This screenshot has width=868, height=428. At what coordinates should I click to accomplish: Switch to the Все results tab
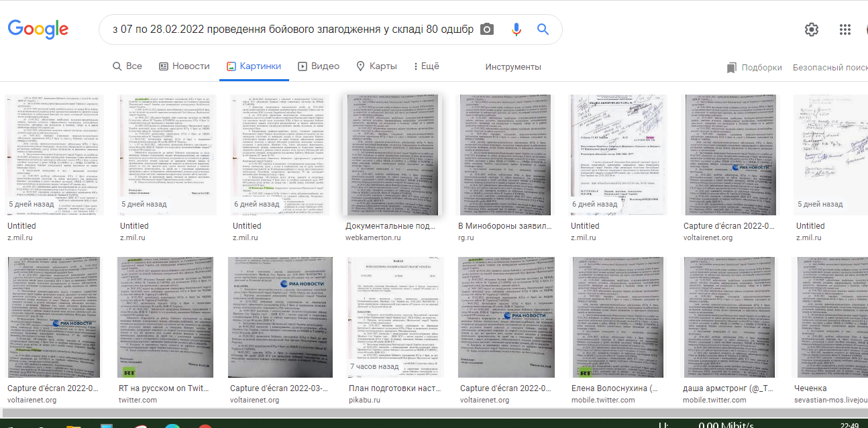(127, 66)
